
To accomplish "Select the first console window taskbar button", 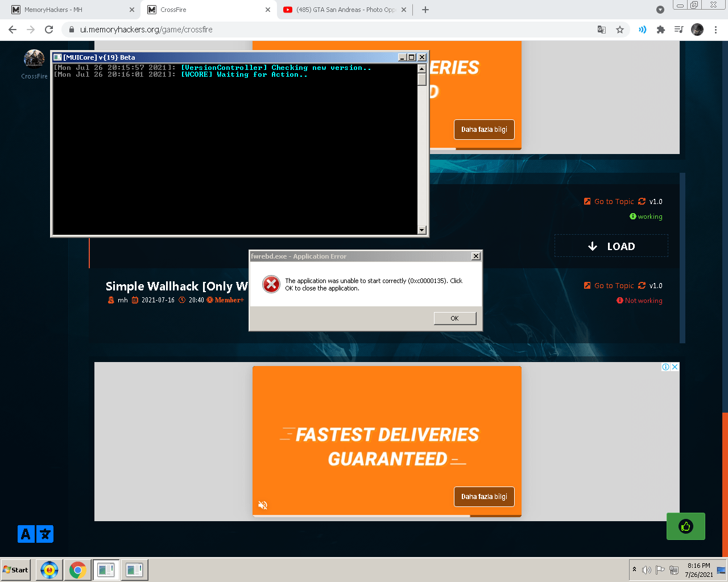I will [x=106, y=570].
